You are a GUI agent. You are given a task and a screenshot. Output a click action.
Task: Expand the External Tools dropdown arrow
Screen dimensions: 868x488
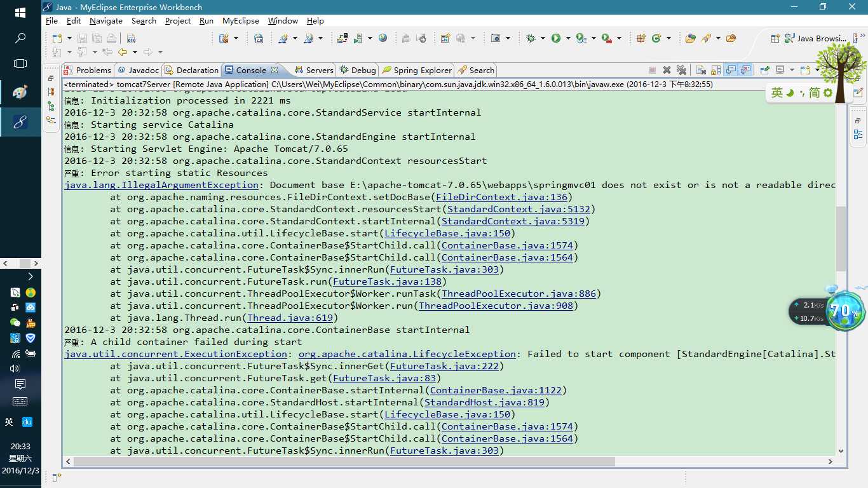[619, 38]
